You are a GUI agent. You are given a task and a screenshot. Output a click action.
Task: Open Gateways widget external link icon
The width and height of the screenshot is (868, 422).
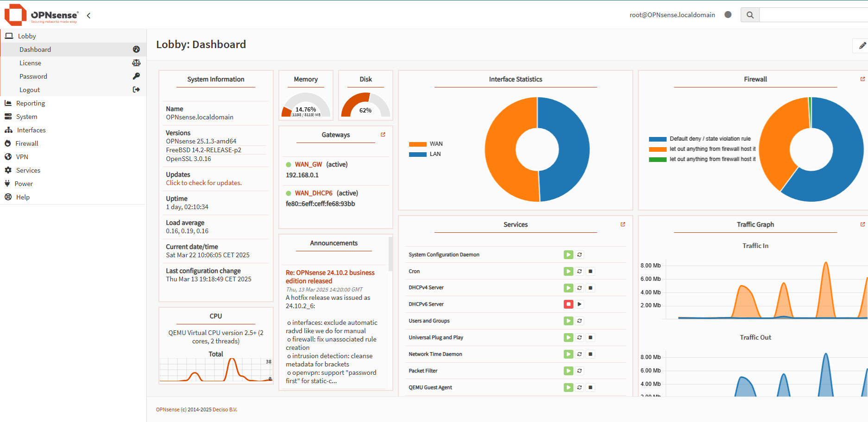click(383, 135)
